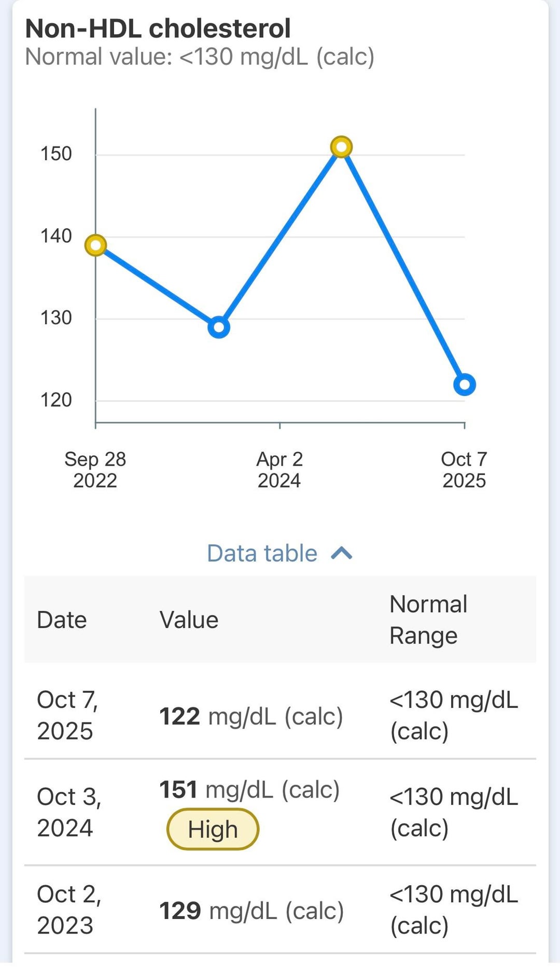Click the Data table link text
Screen dimensions: 560x977
pos(262,554)
